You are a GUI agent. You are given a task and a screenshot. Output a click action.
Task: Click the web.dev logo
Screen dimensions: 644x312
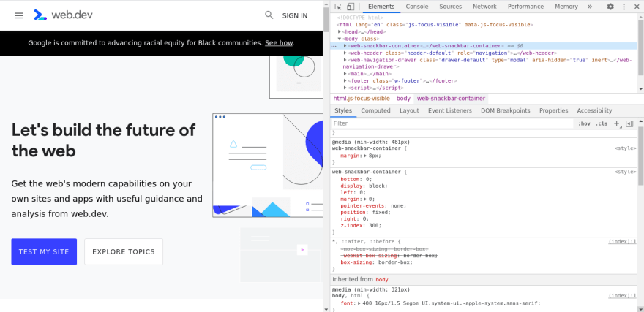(63, 15)
